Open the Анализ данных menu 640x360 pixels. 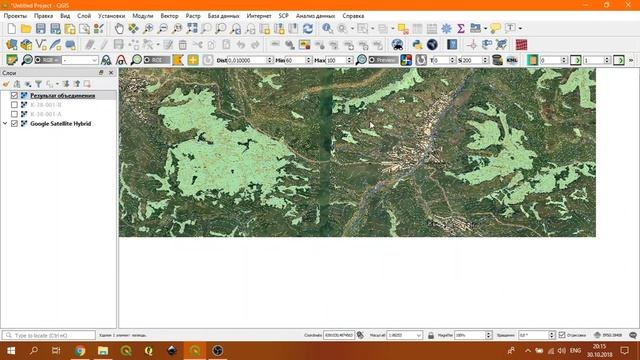click(316, 16)
